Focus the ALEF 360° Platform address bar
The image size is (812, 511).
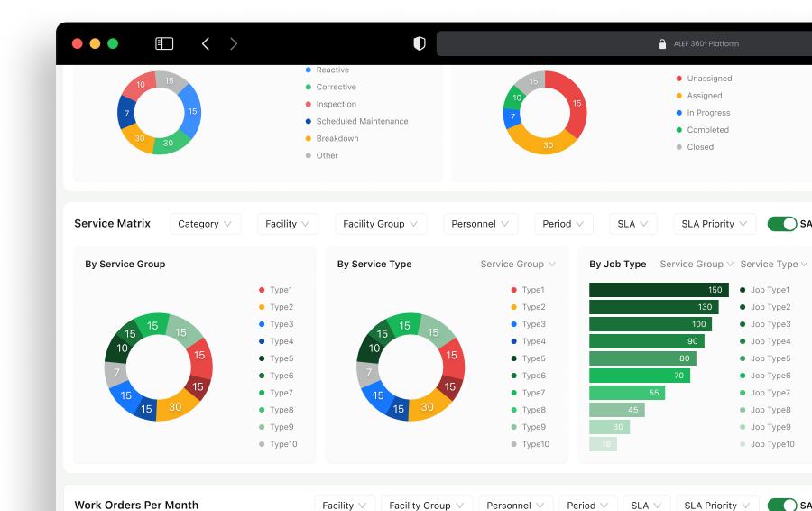tap(624, 43)
